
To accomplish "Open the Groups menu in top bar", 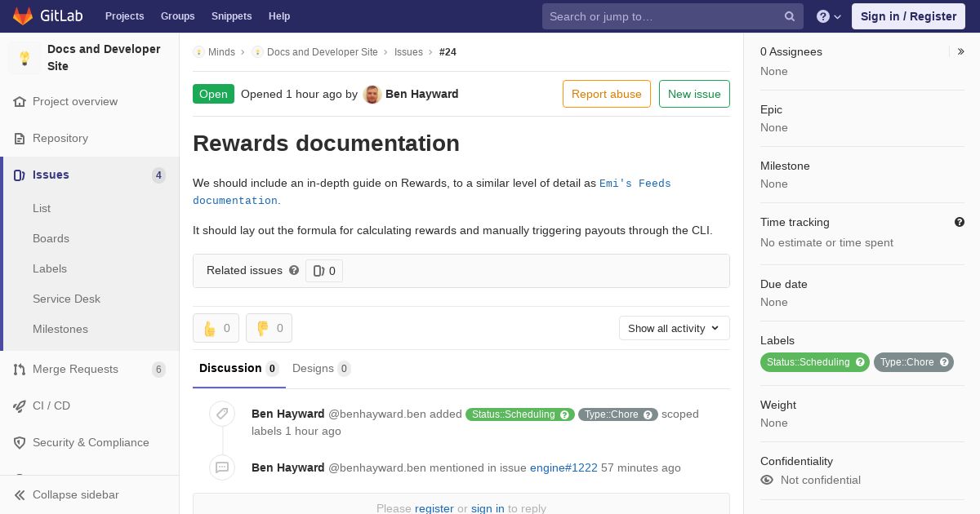I will coord(178,16).
